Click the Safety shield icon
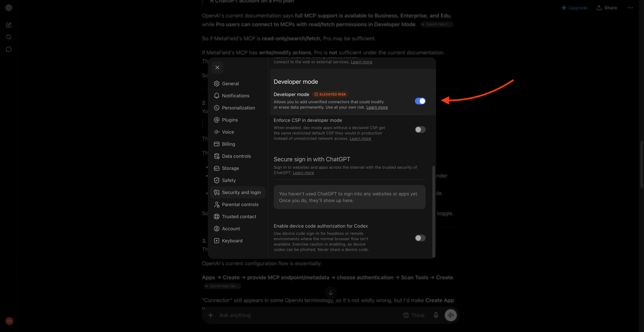The height and width of the screenshot is (332, 644). (x=217, y=180)
